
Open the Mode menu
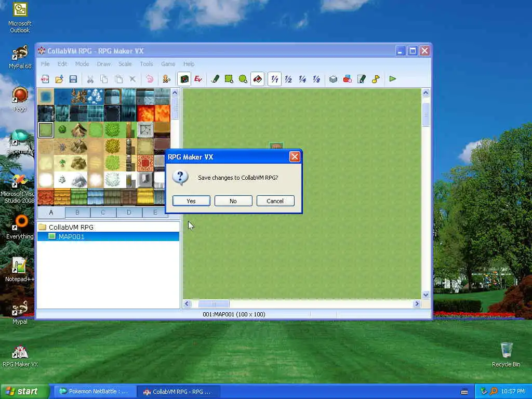(82, 64)
